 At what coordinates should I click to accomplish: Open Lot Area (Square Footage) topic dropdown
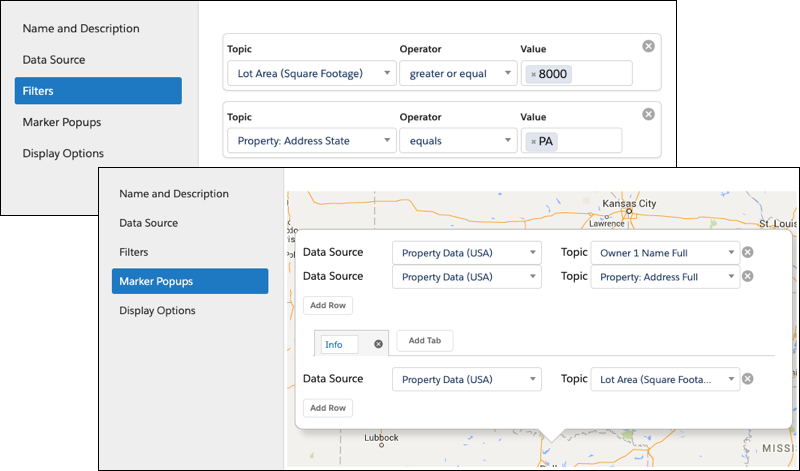312,73
